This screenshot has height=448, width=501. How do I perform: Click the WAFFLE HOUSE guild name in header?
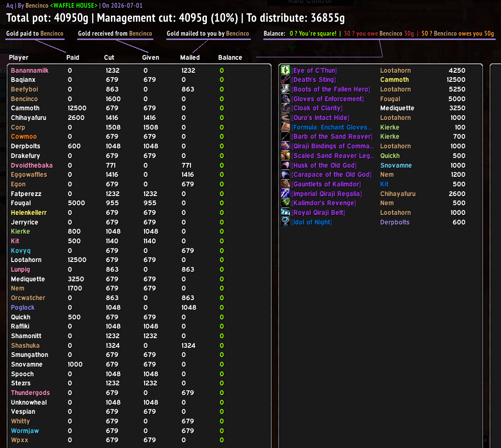pyautogui.click(x=74, y=5)
